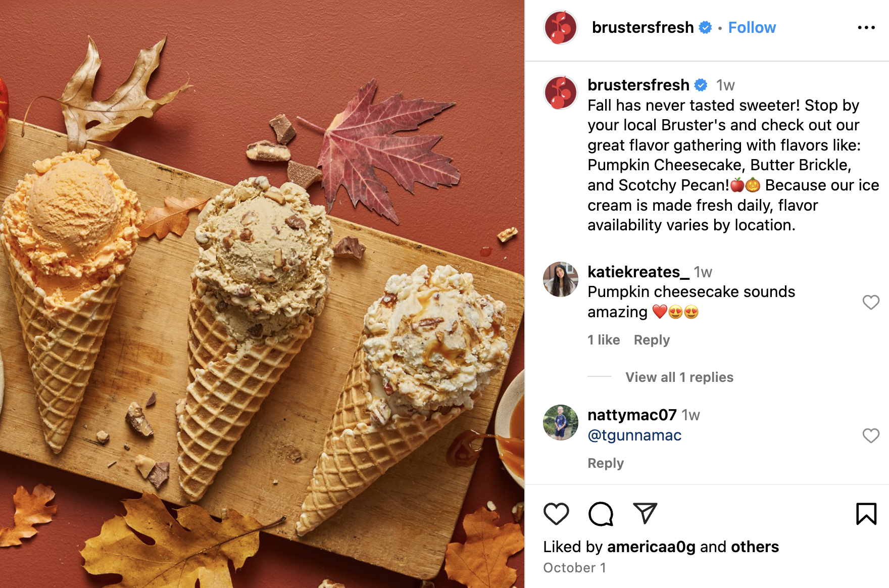
Task: Open katiekreates_ profile picture
Action: pos(561,279)
